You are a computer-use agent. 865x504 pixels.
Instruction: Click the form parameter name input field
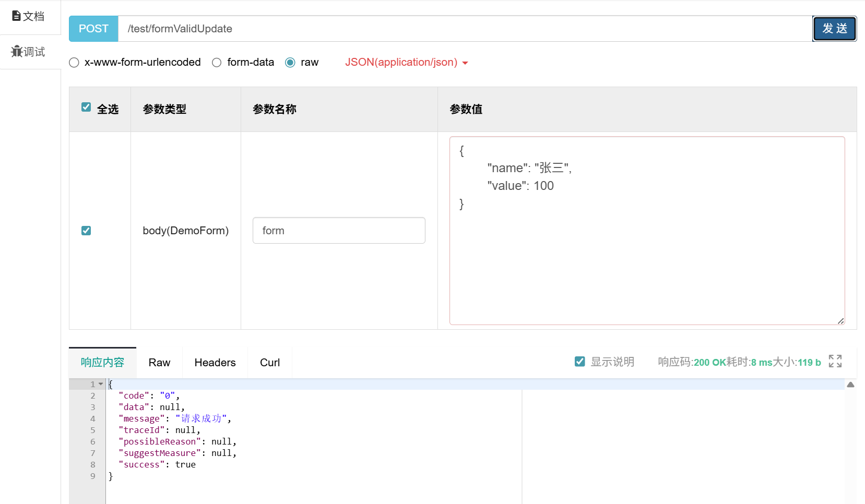[339, 230]
